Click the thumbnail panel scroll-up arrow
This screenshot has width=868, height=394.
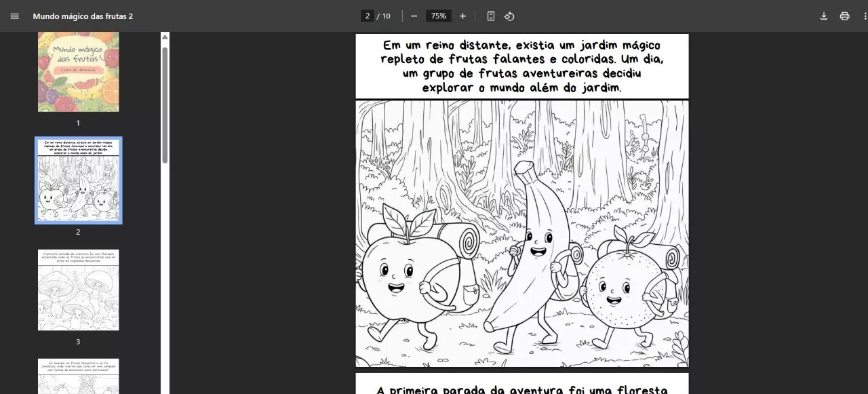[165, 37]
